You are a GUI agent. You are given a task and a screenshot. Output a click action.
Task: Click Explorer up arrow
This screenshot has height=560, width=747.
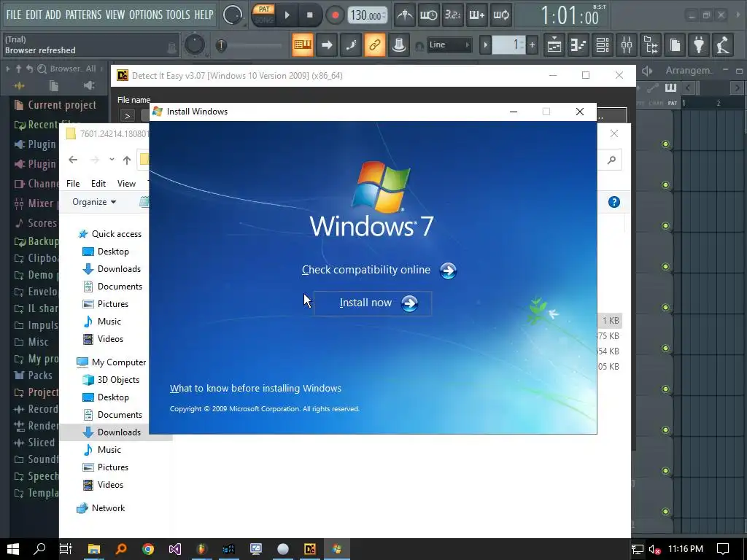(127, 160)
